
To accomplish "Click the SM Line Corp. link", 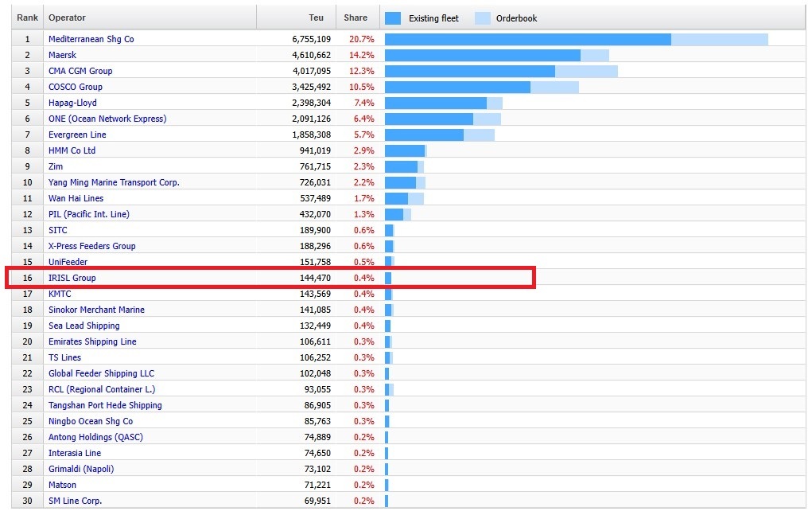I will (75, 501).
